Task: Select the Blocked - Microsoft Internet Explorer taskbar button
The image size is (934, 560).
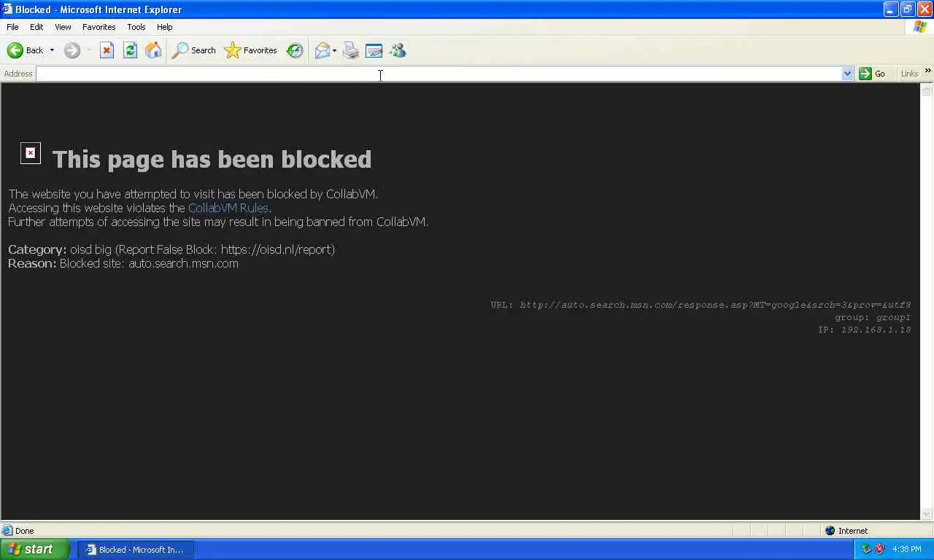Action: click(136, 550)
